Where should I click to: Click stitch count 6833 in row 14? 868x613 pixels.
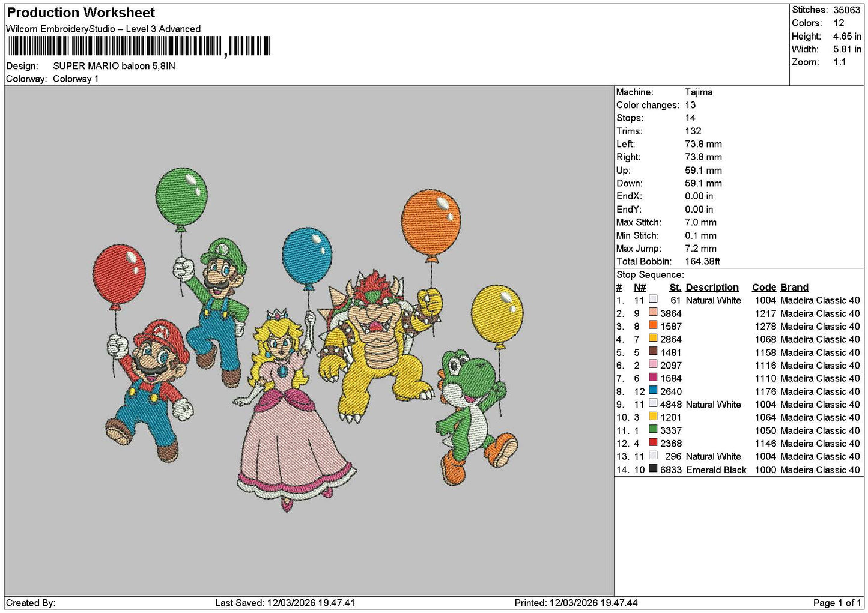point(671,470)
